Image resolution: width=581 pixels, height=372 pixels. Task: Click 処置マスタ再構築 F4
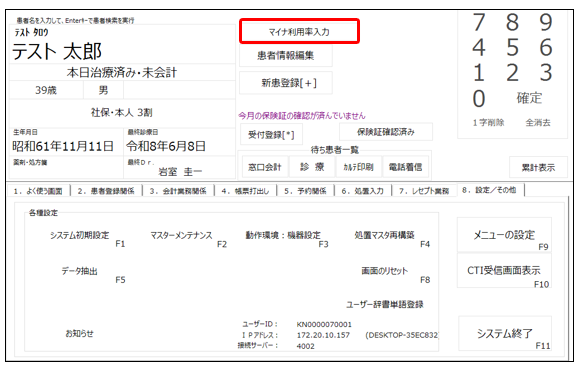(x=384, y=235)
